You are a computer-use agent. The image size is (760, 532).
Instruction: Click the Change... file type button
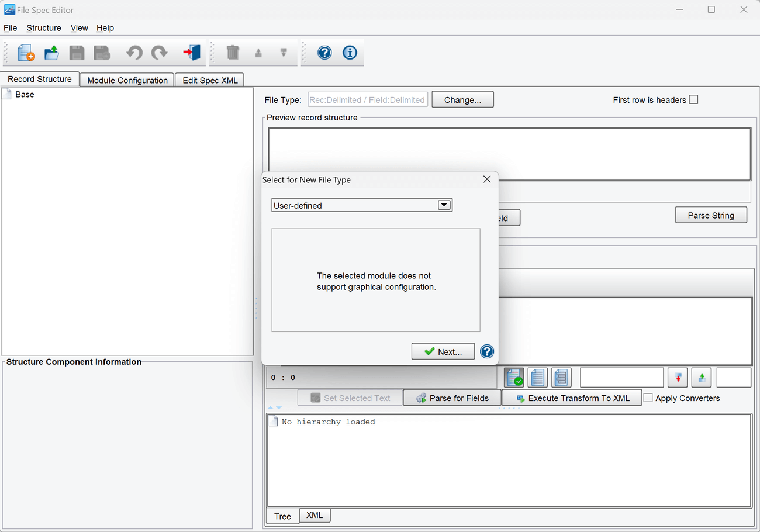(462, 99)
